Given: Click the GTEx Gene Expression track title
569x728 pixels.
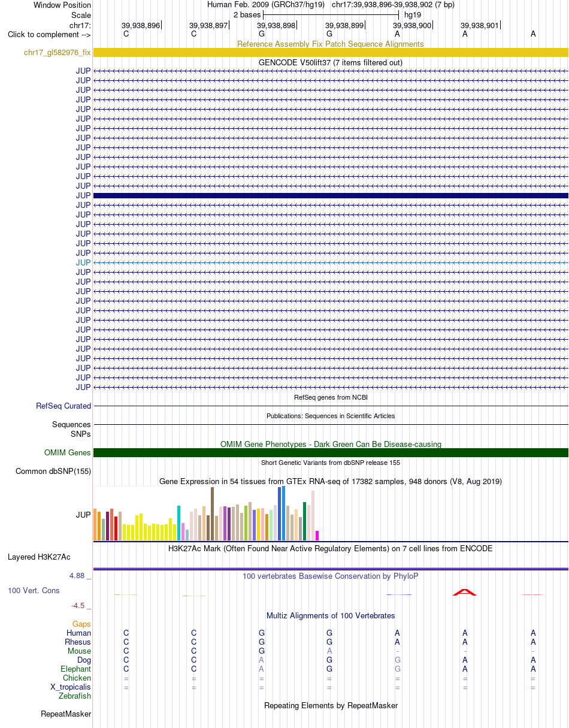Looking at the screenshot, I should [x=331, y=481].
